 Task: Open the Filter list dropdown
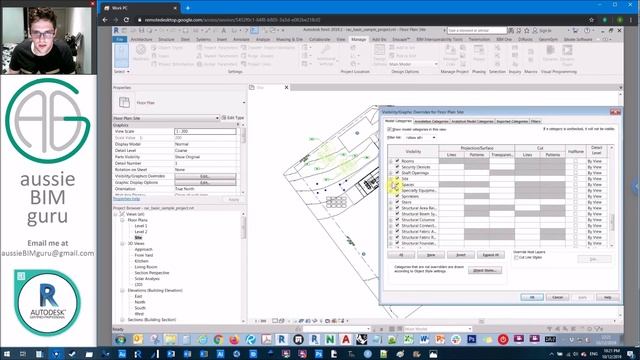point(421,138)
